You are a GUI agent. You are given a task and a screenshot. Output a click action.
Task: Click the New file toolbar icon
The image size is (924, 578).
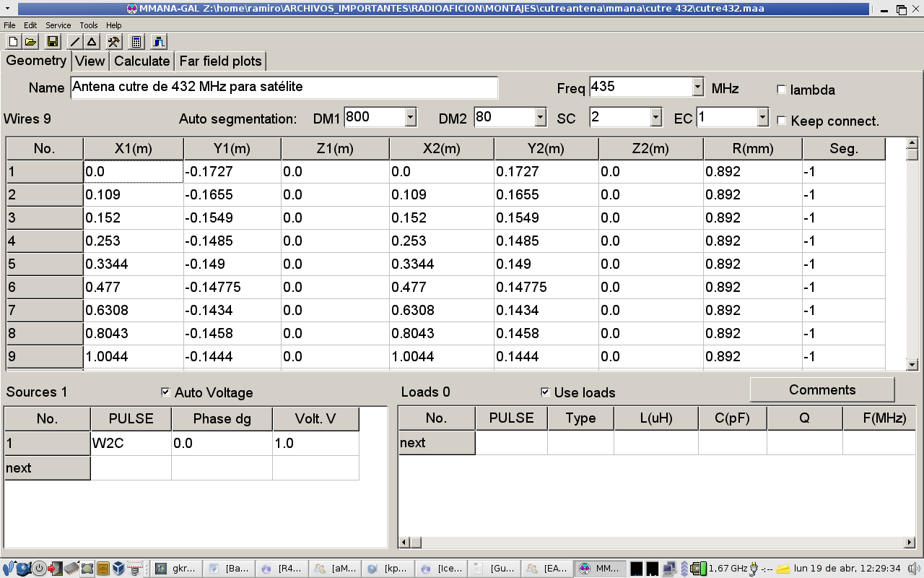click(13, 42)
